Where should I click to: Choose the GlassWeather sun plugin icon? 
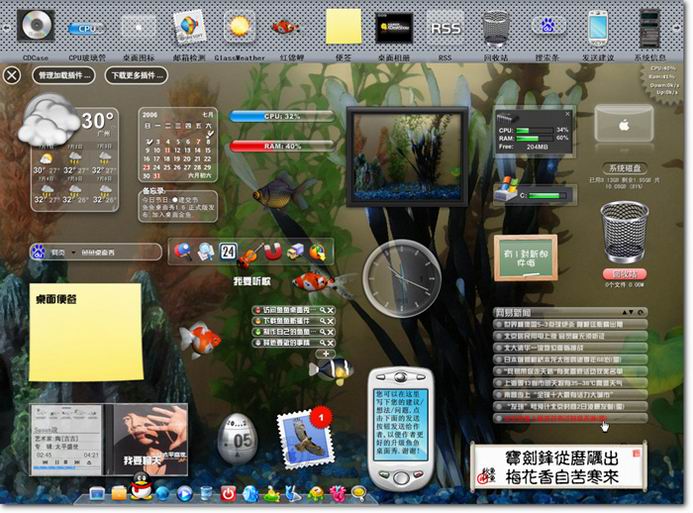240,27
